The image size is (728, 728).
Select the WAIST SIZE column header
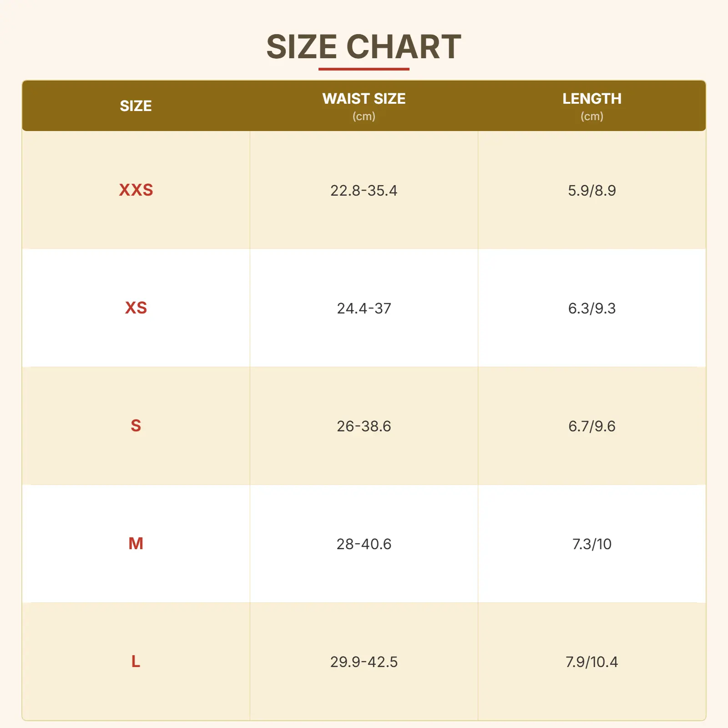point(364,99)
